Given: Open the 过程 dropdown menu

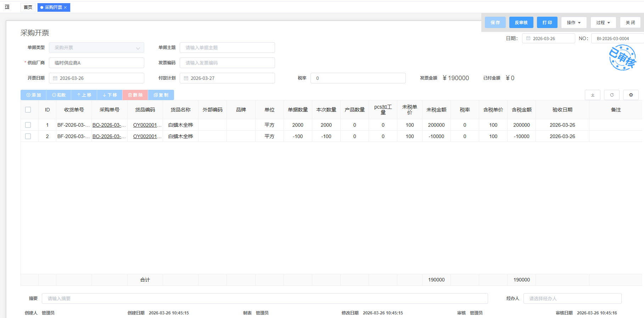Looking at the screenshot, I should pyautogui.click(x=603, y=23).
